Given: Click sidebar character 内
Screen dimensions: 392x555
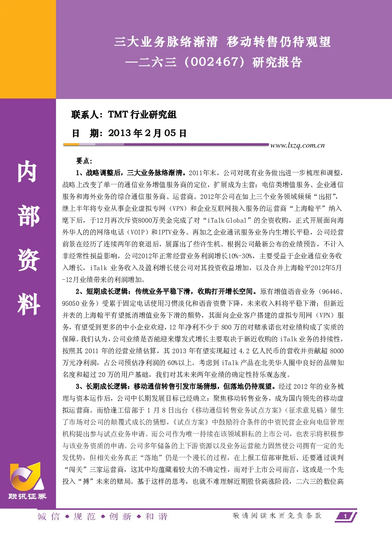Looking at the screenshot, I should pyautogui.click(x=28, y=172).
